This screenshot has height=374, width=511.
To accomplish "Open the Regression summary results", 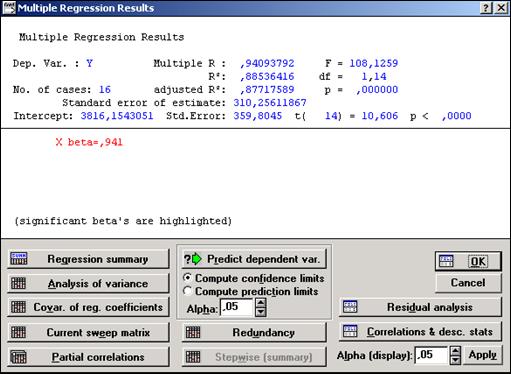I will tap(88, 259).
